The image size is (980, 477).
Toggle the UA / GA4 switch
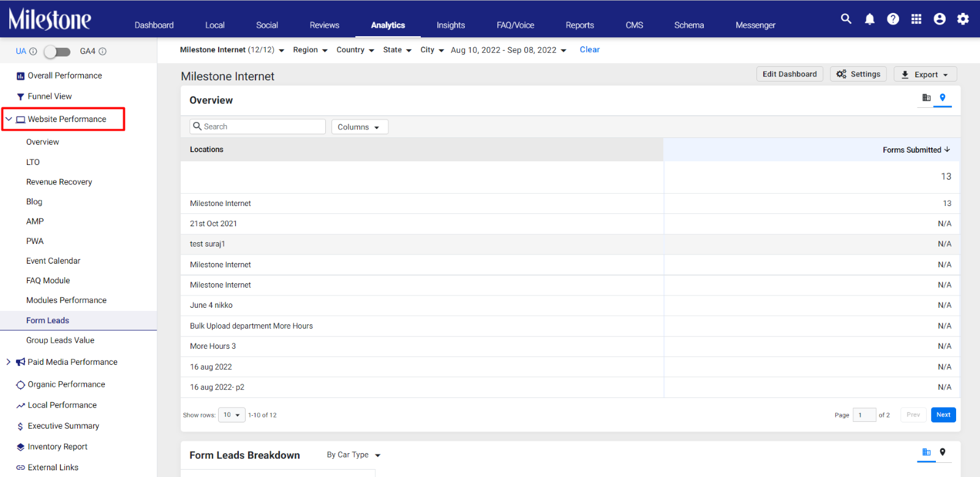click(x=57, y=52)
